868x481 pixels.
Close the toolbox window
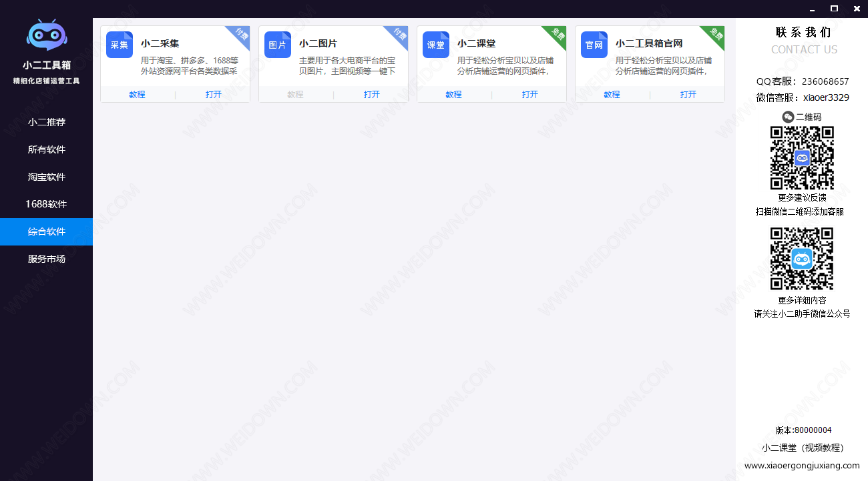pos(857,9)
